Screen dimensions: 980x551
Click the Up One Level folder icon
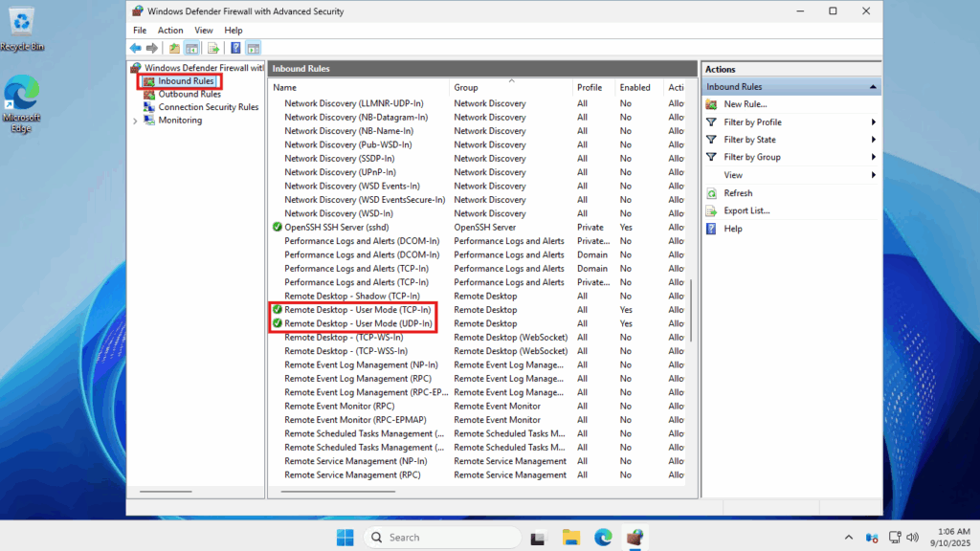pyautogui.click(x=174, y=48)
